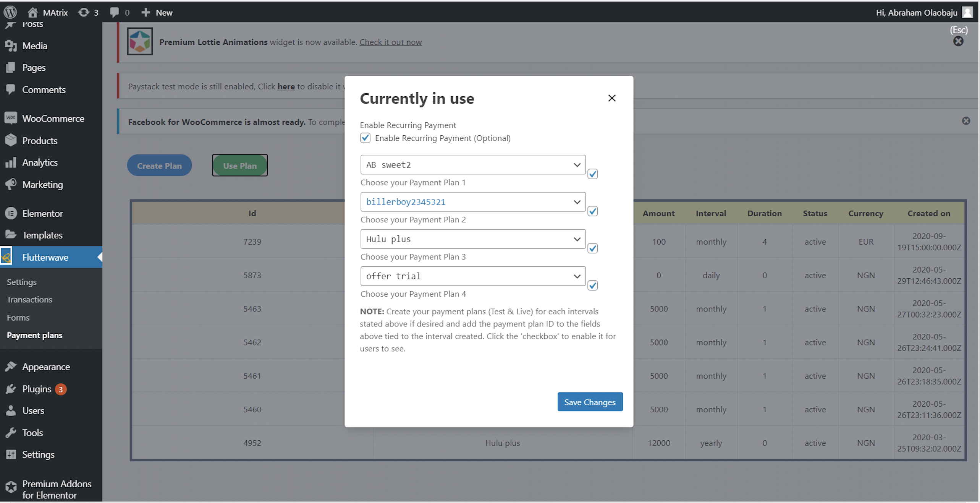This screenshot has height=503, width=980.
Task: Uncheck the Payment Plan 1 checkbox
Action: pos(592,174)
